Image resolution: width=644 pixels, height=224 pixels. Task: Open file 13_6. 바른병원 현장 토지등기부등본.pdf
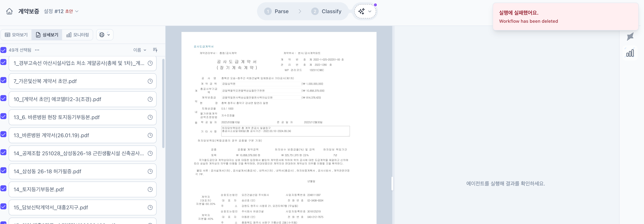tap(82, 117)
